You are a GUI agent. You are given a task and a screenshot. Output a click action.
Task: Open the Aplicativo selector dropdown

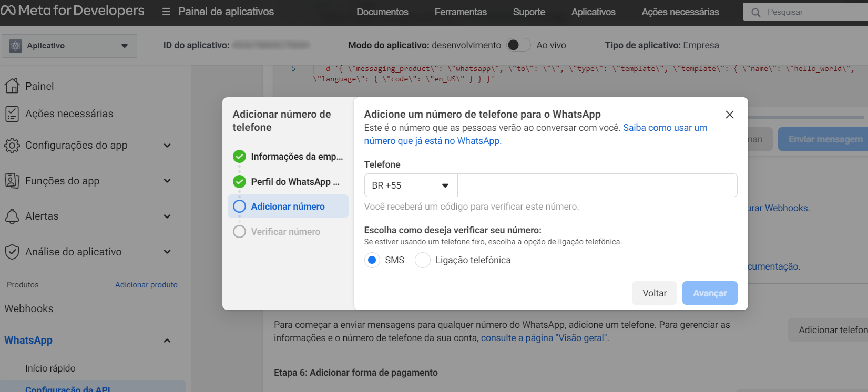(69, 46)
